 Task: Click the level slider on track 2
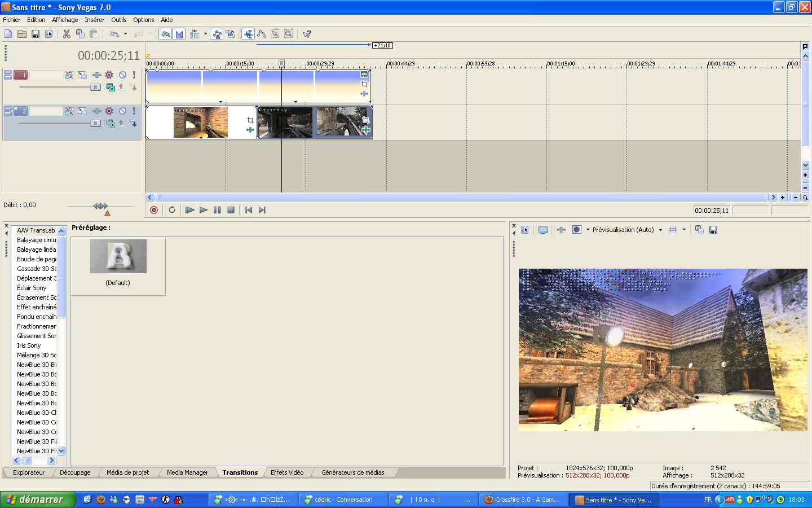click(95, 124)
